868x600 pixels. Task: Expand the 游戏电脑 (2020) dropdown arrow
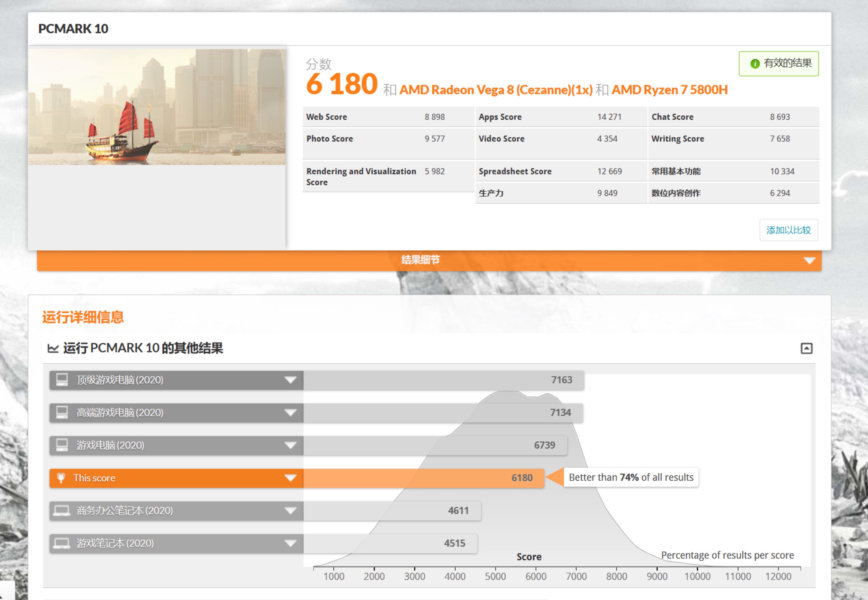click(x=290, y=445)
